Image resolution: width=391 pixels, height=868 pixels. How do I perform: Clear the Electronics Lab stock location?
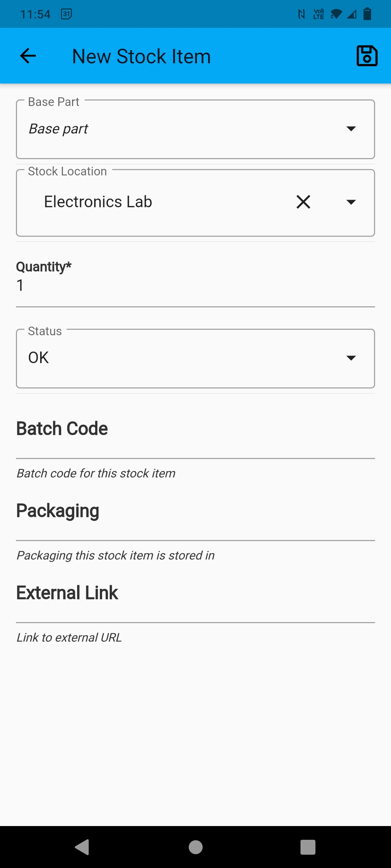(303, 202)
